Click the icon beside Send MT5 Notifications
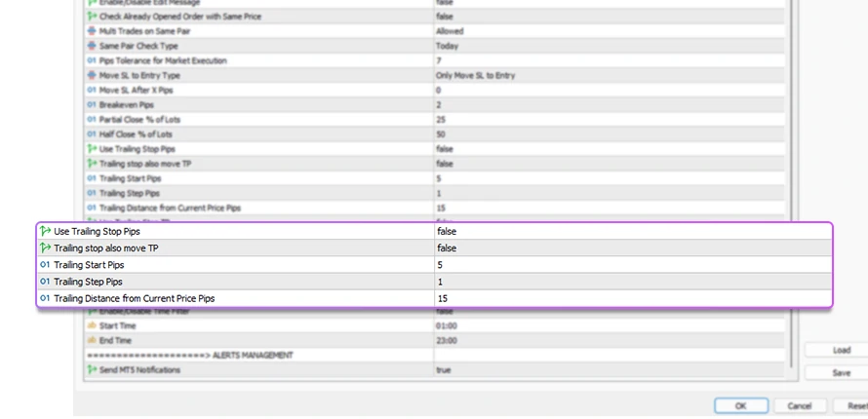The height and width of the screenshot is (419, 868). 92,370
